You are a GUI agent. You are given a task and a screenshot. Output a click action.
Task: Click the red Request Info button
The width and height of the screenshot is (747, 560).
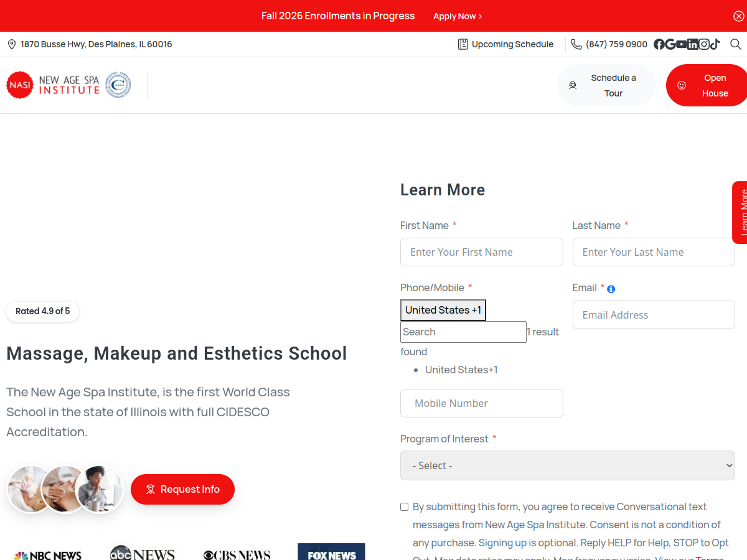[x=182, y=489]
